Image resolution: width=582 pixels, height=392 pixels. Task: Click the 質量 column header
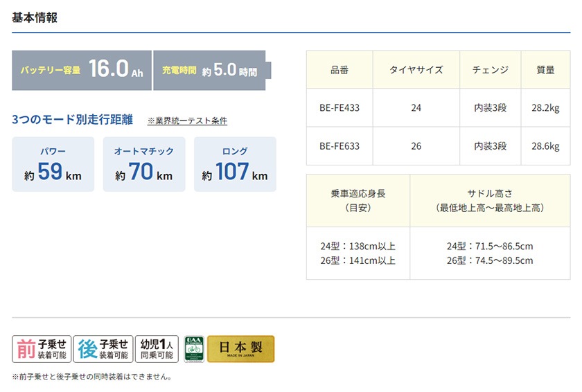coord(545,70)
